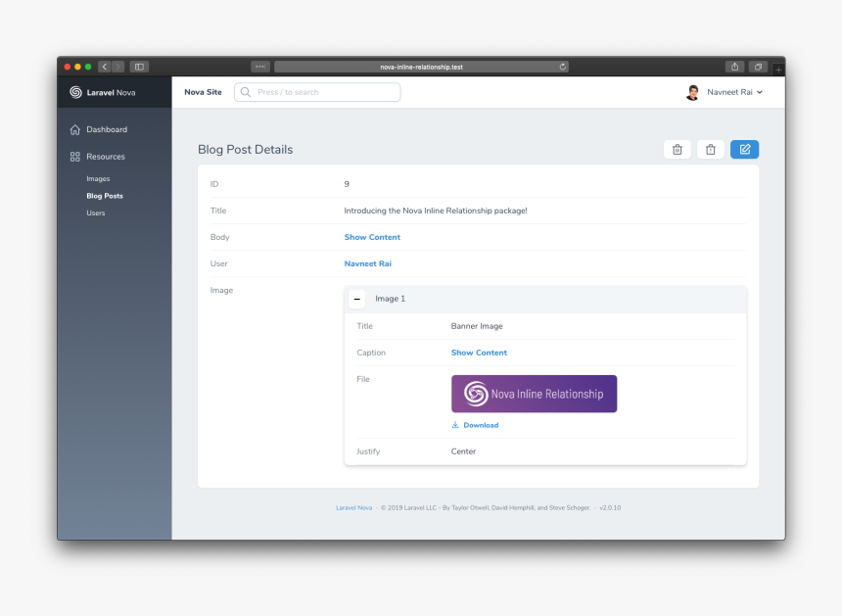
Task: Go back with the browser back arrow
Action: [105, 67]
